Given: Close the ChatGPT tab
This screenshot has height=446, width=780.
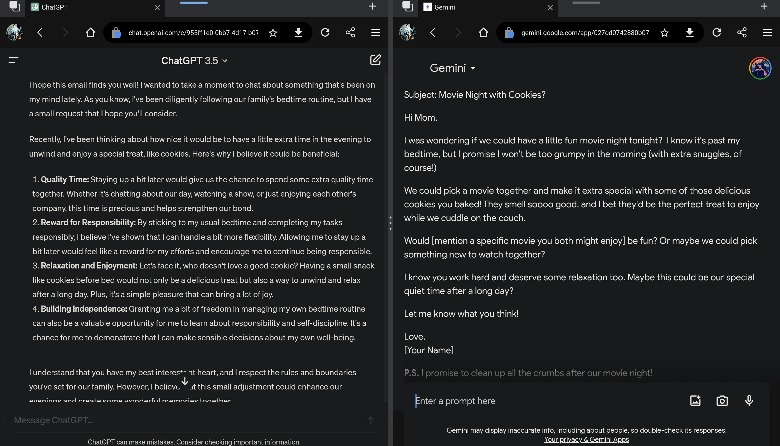Looking at the screenshot, I should (157, 7).
